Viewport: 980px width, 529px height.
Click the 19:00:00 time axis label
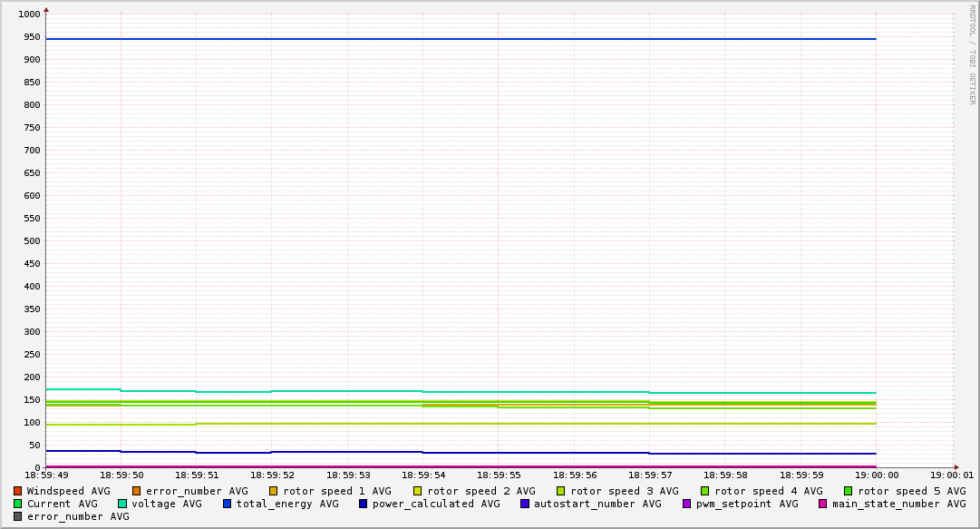tap(876, 475)
